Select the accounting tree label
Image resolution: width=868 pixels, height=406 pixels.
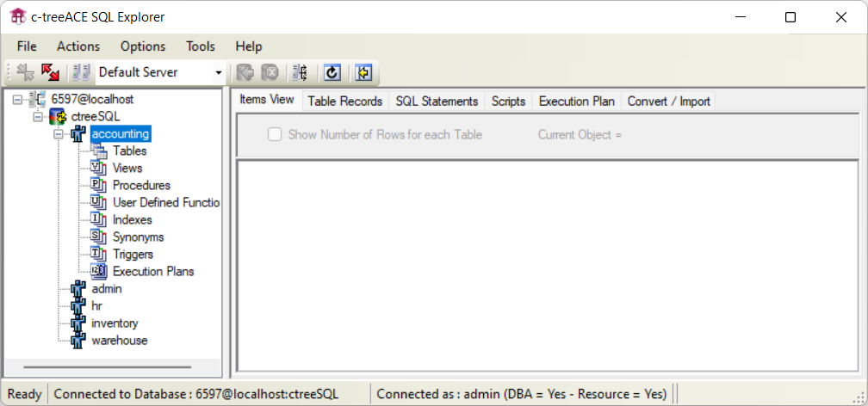pos(121,134)
